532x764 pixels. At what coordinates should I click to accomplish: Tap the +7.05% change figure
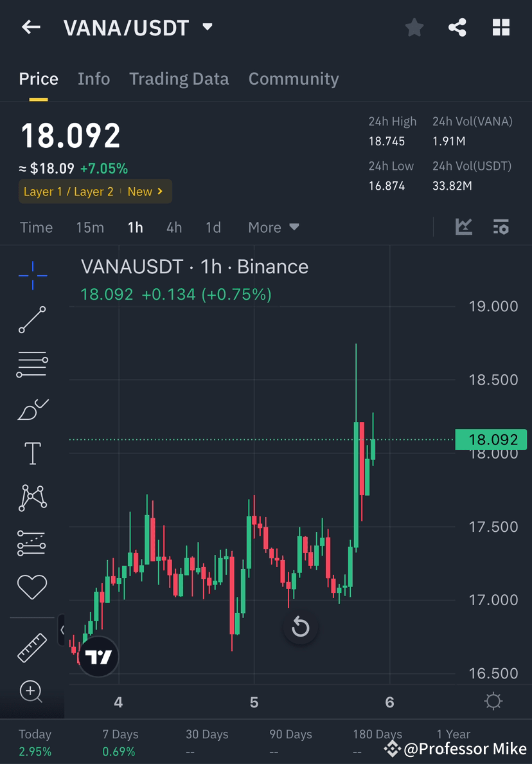[104, 168]
